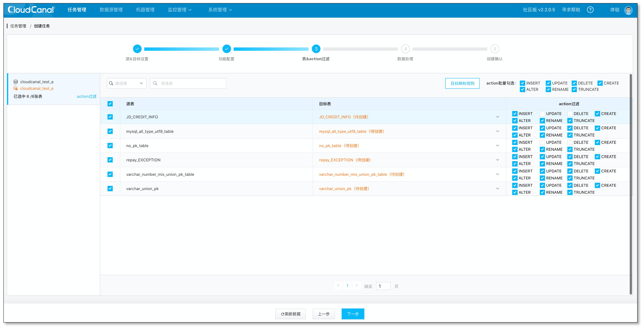This screenshot has height=329, width=644.
Task: Uncheck batch TRUNCATE action checkbox
Action: point(574,89)
